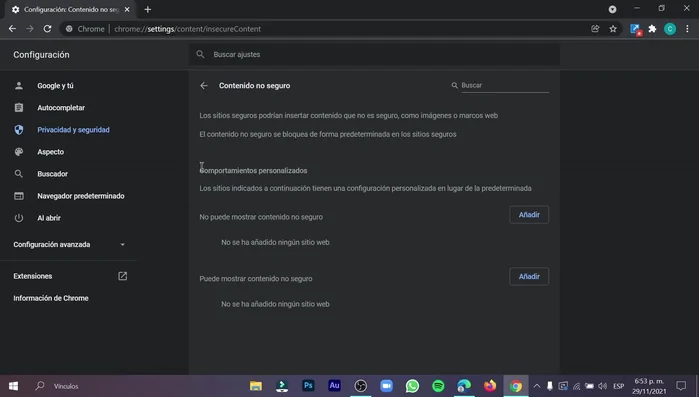Open the volume control in system tray
Image resolution: width=699 pixels, height=397 pixels.
pyautogui.click(x=603, y=386)
